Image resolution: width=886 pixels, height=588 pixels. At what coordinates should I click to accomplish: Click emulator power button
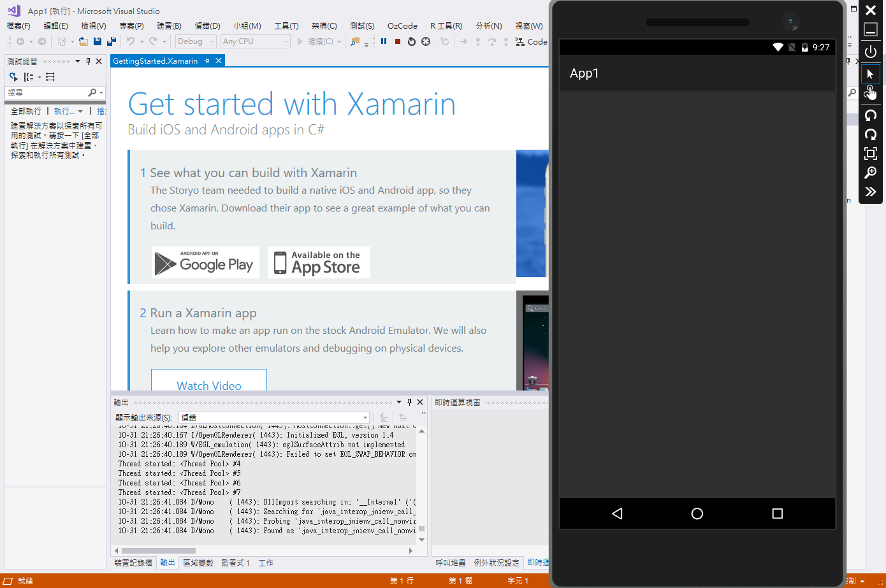click(871, 52)
